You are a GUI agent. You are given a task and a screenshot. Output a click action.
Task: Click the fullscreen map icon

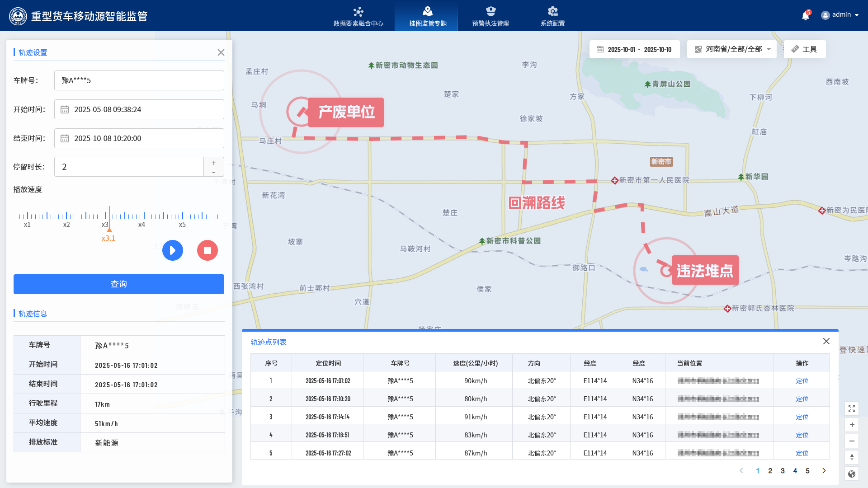(x=852, y=408)
